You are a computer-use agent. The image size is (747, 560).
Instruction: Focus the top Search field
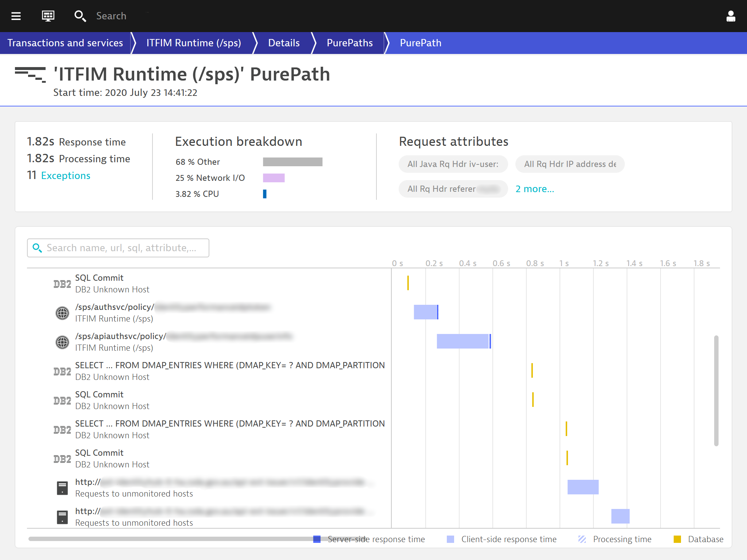coord(111,16)
